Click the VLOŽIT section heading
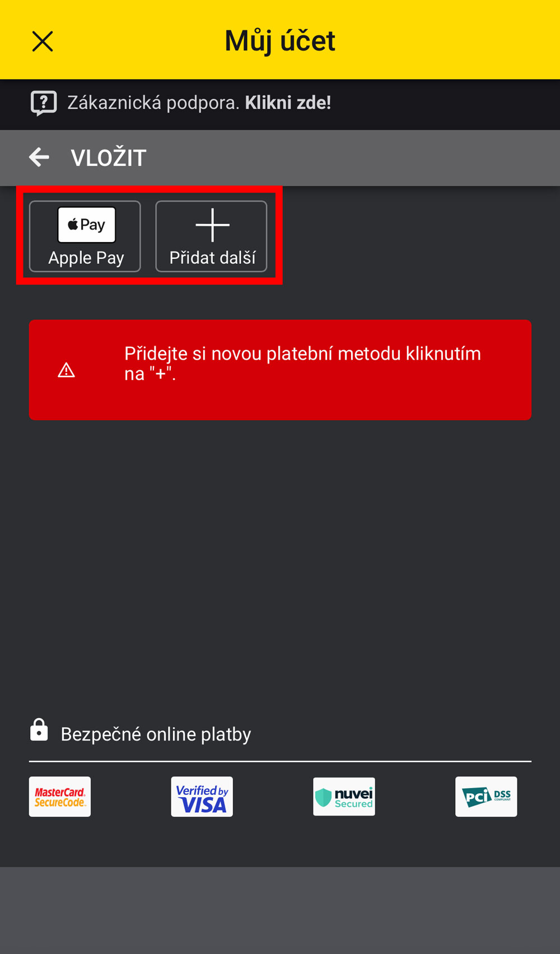Screen dimensions: 560x954 coord(109,158)
